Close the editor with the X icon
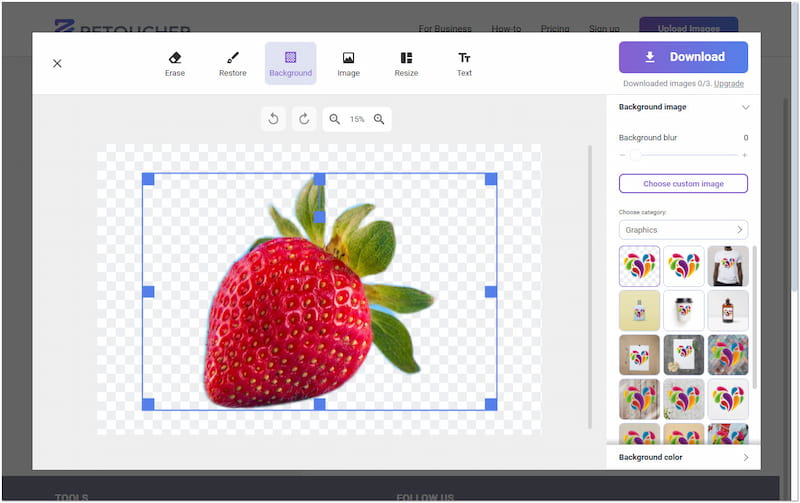 tap(57, 63)
